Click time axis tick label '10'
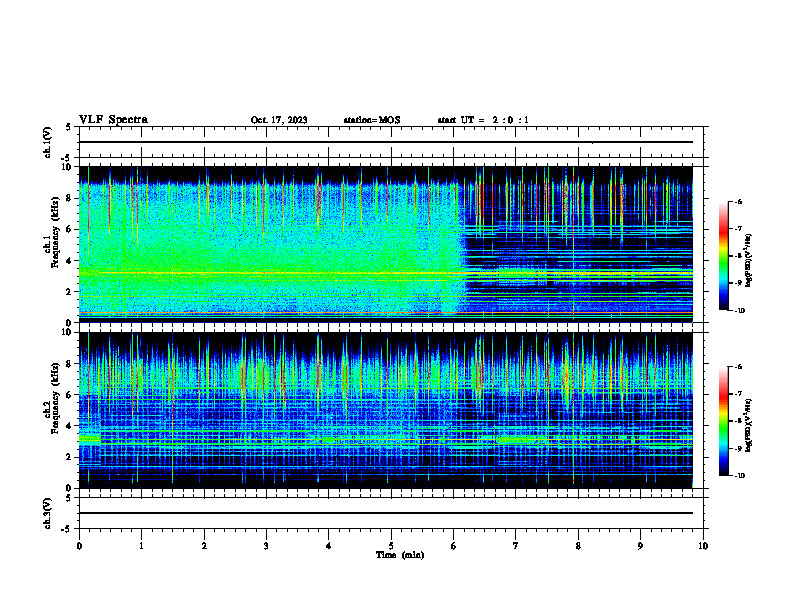 click(703, 546)
